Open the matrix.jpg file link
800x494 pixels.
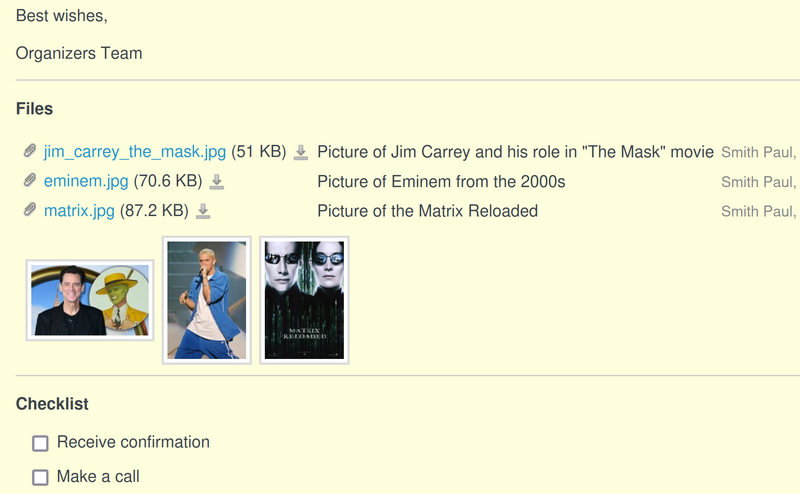click(79, 211)
